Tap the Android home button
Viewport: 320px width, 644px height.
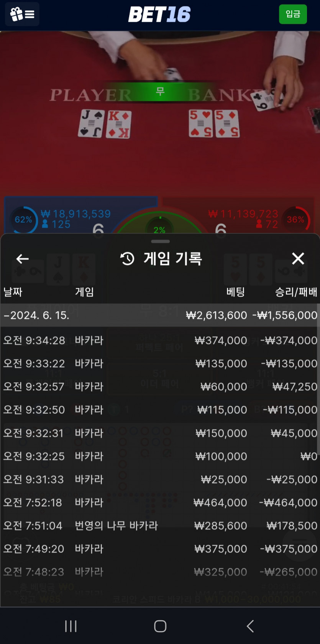[160, 626]
